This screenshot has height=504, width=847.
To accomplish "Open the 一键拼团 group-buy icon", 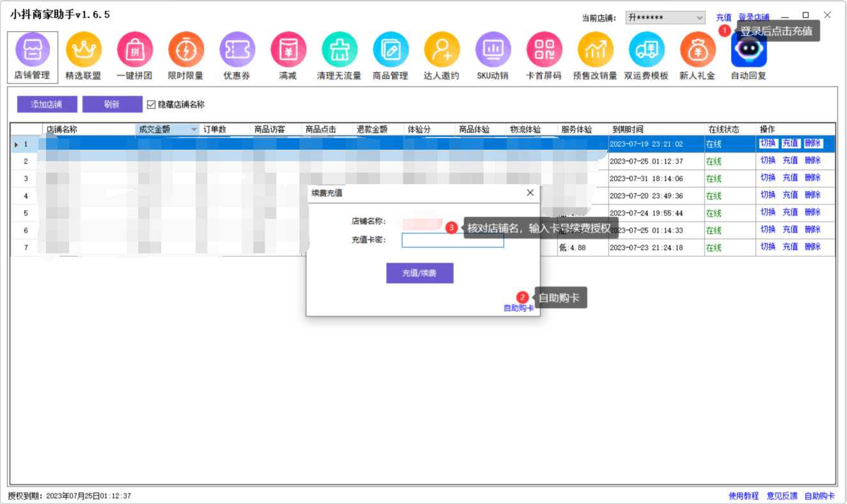I will [x=134, y=50].
